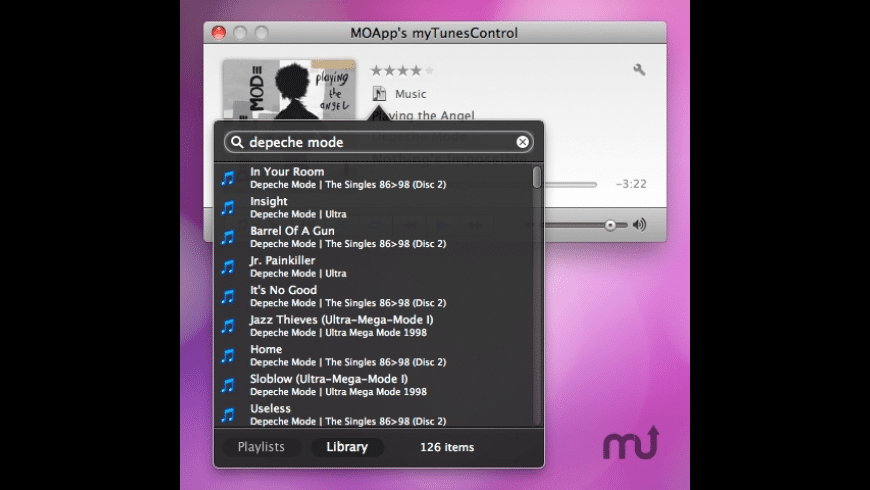The height and width of the screenshot is (490, 870).
Task: Click music note icon beside Barrel Of A Gun
Action: (228, 238)
